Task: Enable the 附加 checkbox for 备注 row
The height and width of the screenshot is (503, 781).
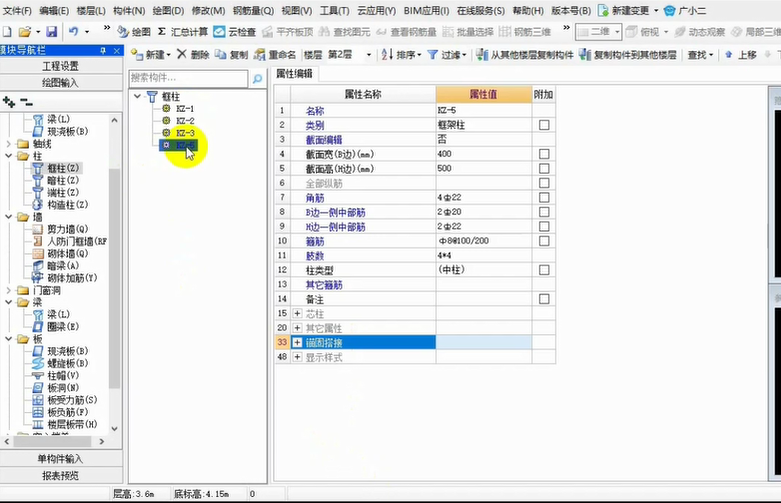Action: (544, 299)
